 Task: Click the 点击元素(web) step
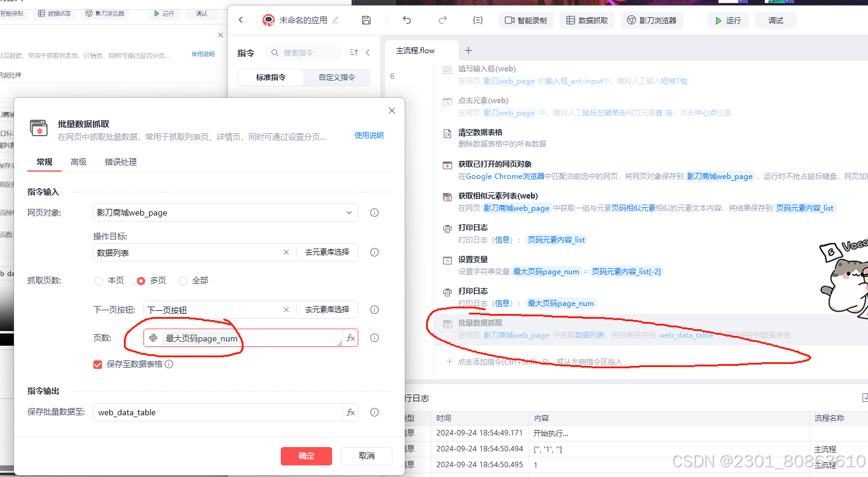(650, 106)
